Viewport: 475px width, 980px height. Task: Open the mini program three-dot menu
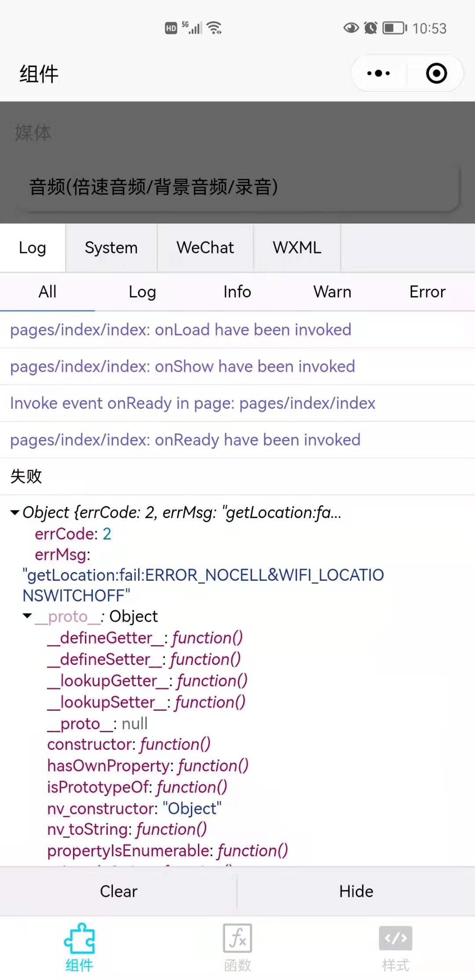point(378,73)
